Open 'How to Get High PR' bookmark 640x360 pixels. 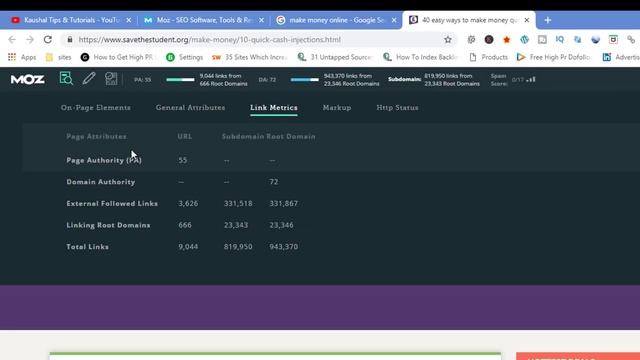point(117,57)
